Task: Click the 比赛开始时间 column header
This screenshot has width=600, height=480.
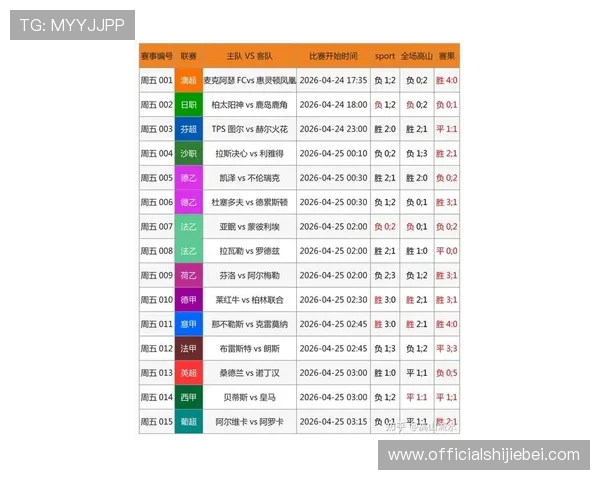Action: tap(333, 56)
